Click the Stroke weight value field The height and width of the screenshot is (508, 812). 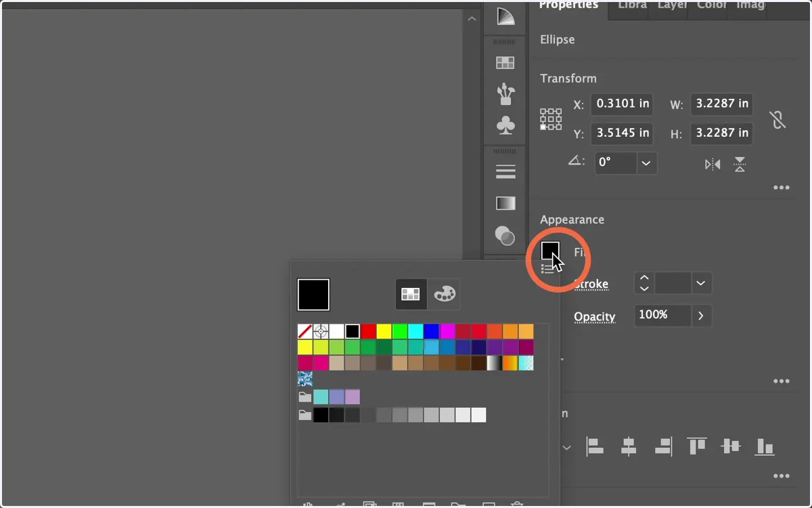tap(673, 283)
